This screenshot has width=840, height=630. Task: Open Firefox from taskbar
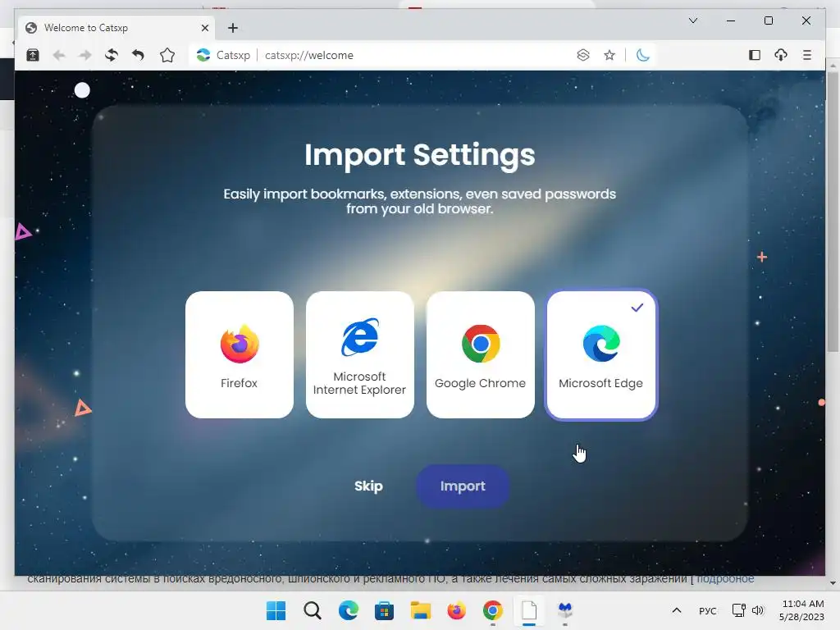[456, 610]
